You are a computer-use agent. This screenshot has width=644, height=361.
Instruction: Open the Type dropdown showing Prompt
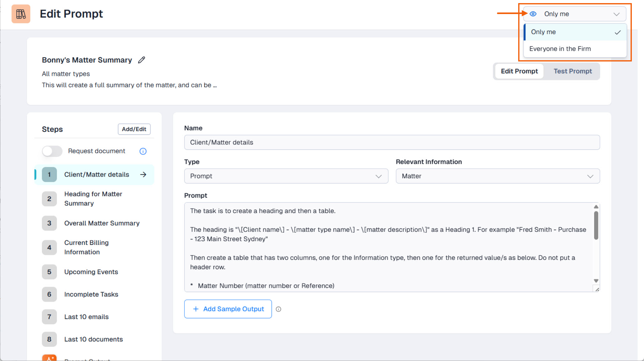tap(286, 176)
